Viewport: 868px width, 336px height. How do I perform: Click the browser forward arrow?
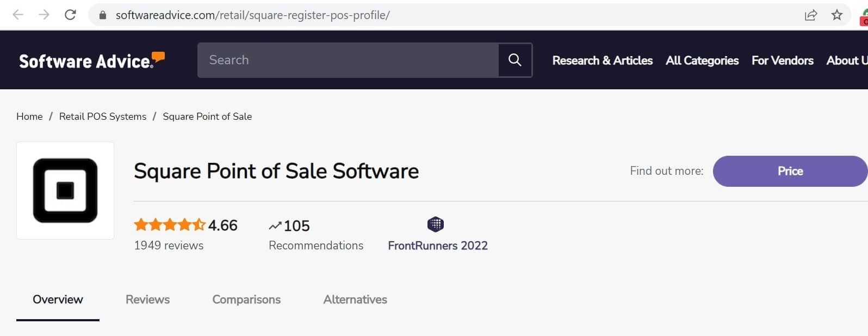[x=44, y=15]
